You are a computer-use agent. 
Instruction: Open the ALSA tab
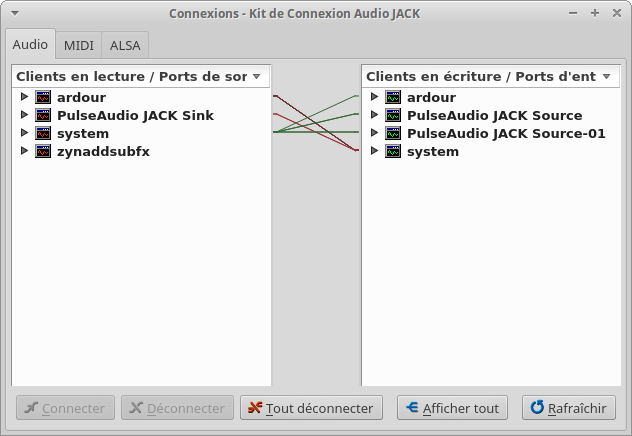125,46
